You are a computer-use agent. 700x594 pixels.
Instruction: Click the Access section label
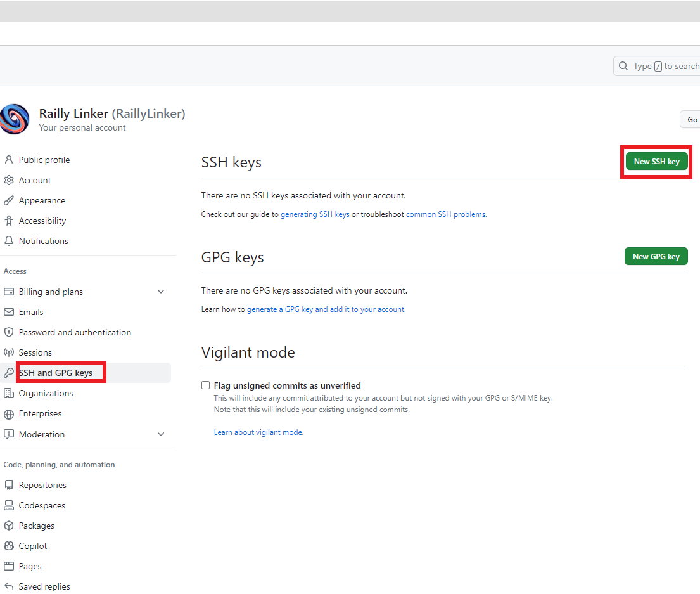(x=15, y=271)
